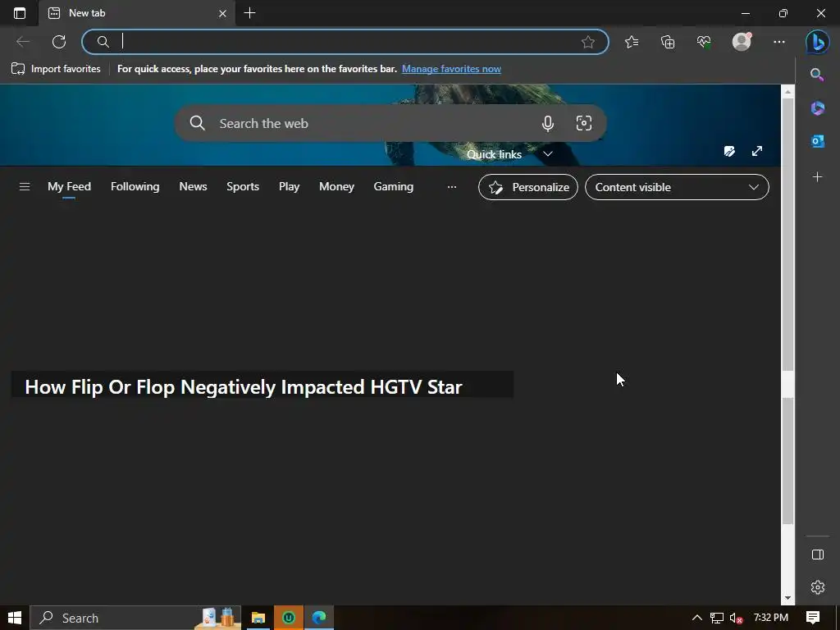
Task: Click scrollbar up arrow
Action: [x=787, y=92]
